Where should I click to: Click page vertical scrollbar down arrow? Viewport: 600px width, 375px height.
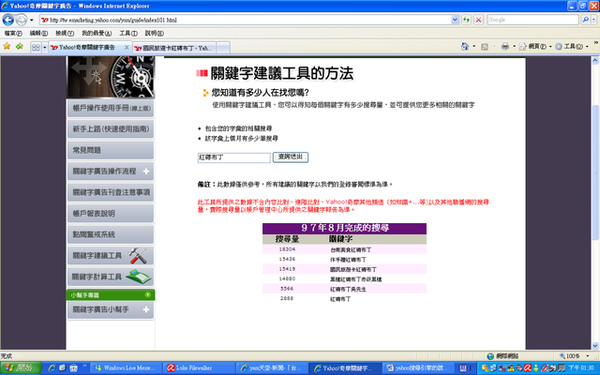click(595, 346)
